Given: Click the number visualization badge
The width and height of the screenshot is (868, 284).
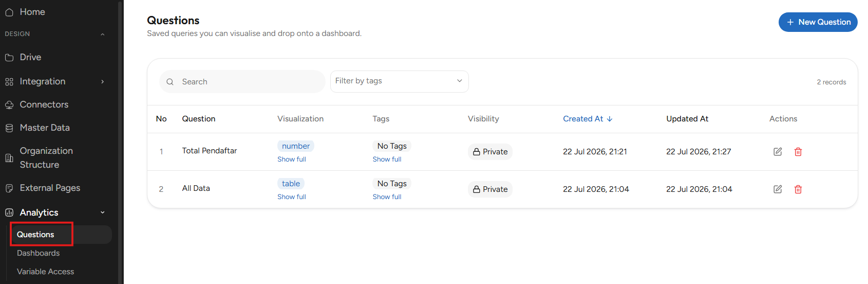Looking at the screenshot, I should [x=296, y=146].
